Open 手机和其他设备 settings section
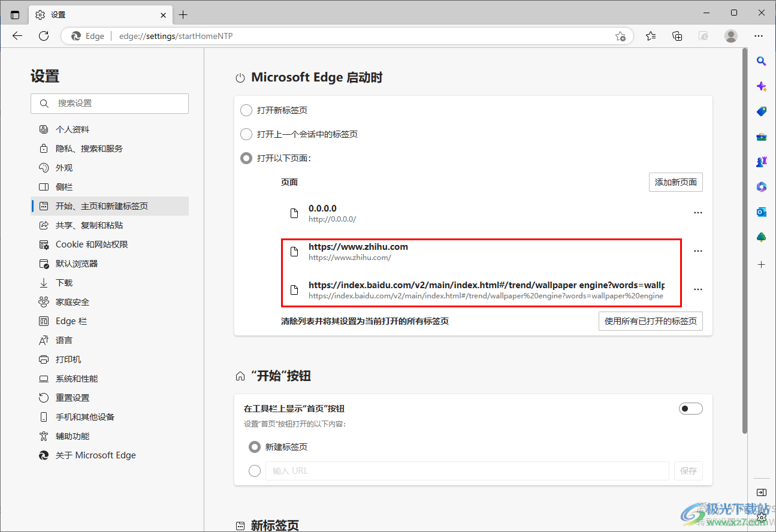The height and width of the screenshot is (532, 776). (110, 417)
